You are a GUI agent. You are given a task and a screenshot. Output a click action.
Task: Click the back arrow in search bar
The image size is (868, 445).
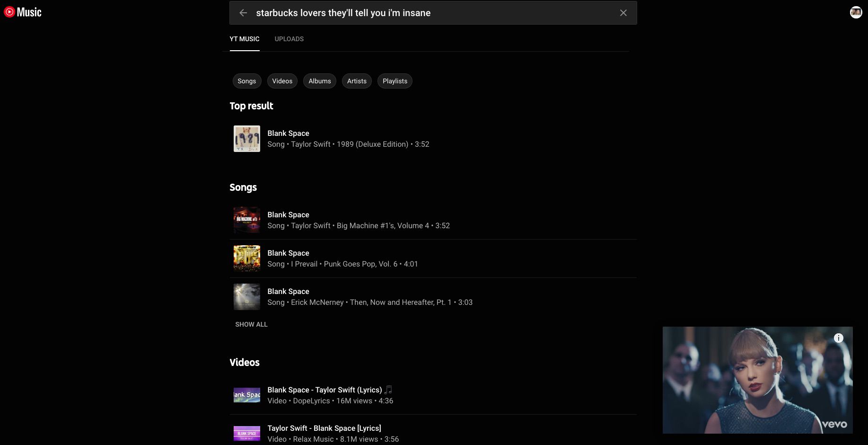click(243, 13)
